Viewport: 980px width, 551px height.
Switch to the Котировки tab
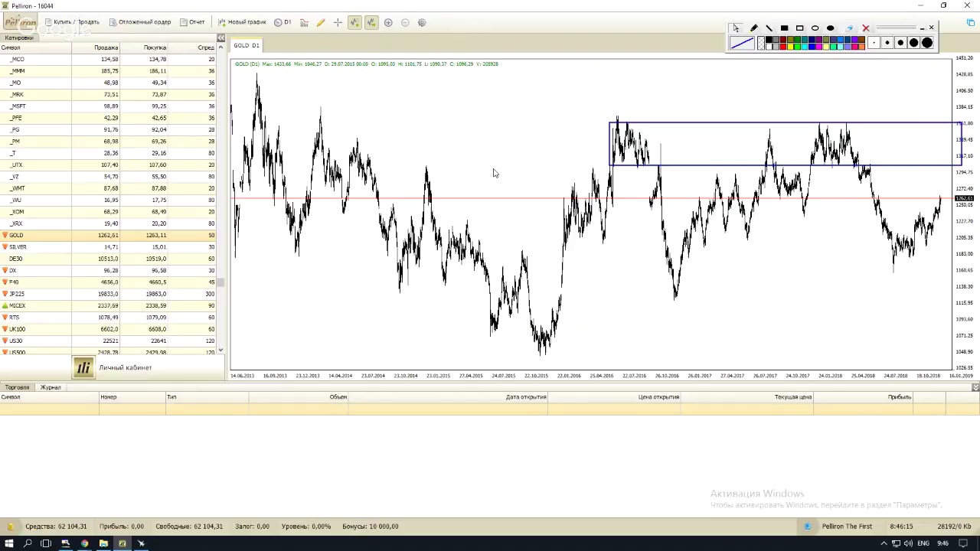19,37
